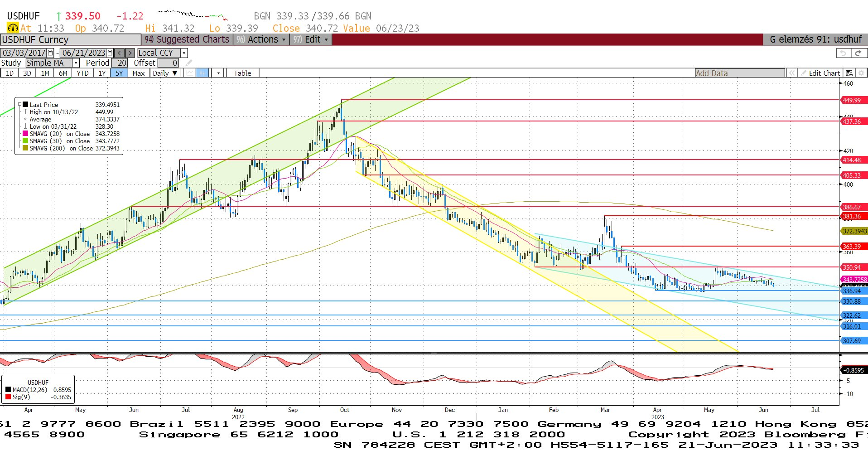Open chart settings gear icon
868x470 pixels.
click(x=861, y=73)
